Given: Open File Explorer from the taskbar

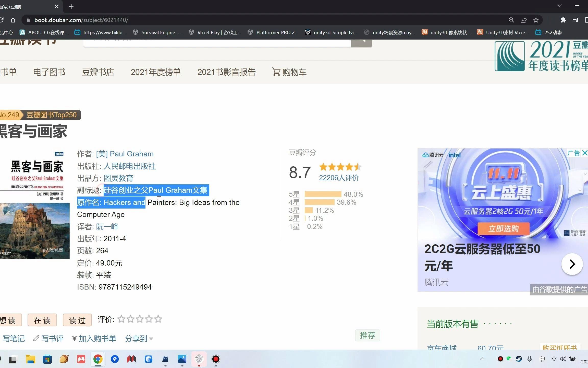Looking at the screenshot, I should (30, 359).
